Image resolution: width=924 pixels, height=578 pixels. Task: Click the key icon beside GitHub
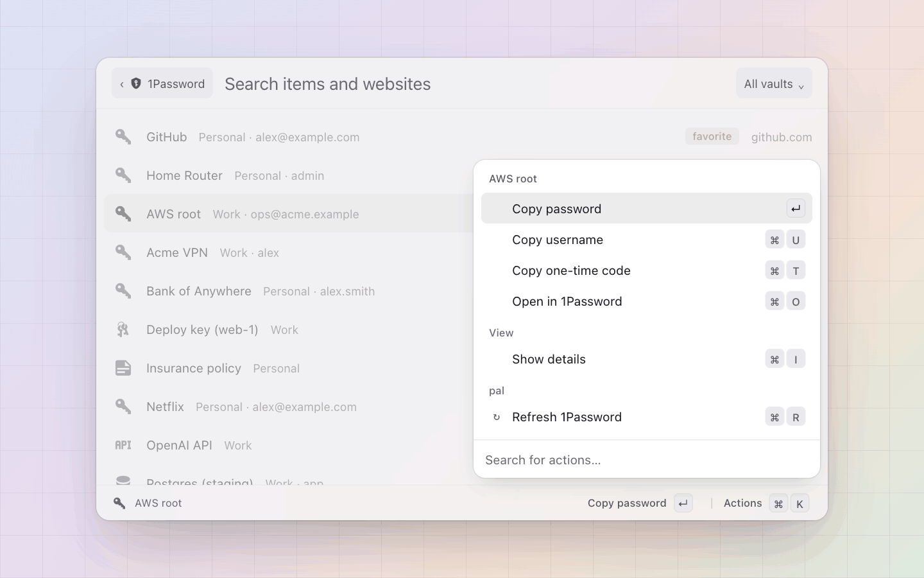pyautogui.click(x=123, y=137)
